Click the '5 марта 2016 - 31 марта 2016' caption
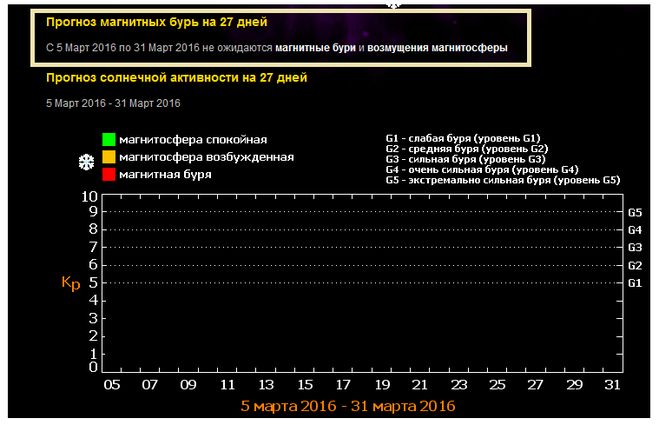 pos(348,406)
